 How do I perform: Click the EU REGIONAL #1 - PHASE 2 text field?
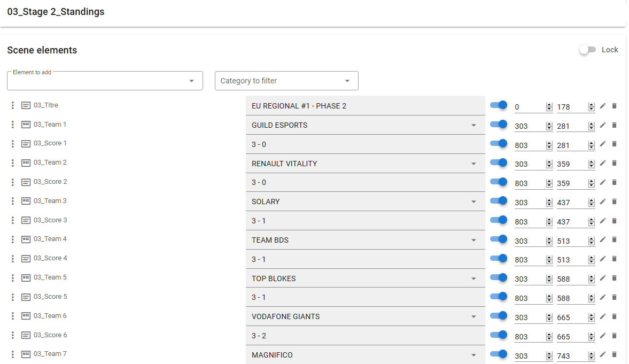pos(365,106)
